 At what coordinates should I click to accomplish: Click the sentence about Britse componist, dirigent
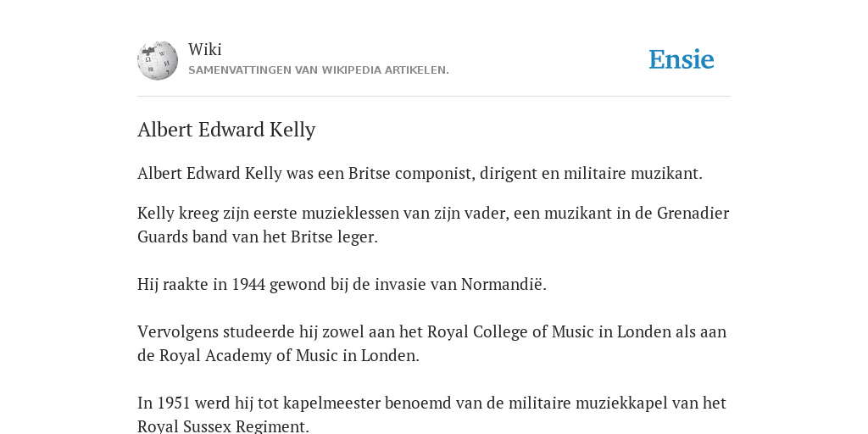tap(420, 173)
